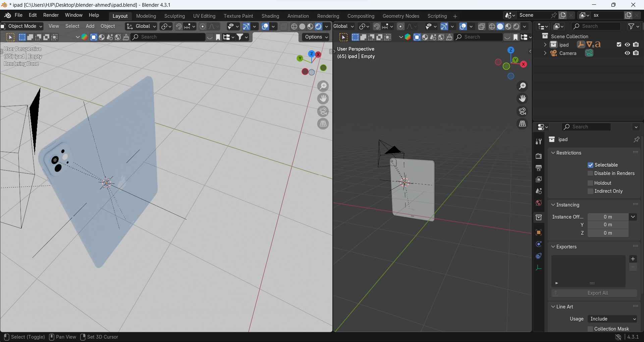The height and width of the screenshot is (342, 644).
Task: Open the Render properties tab
Action: click(539, 156)
